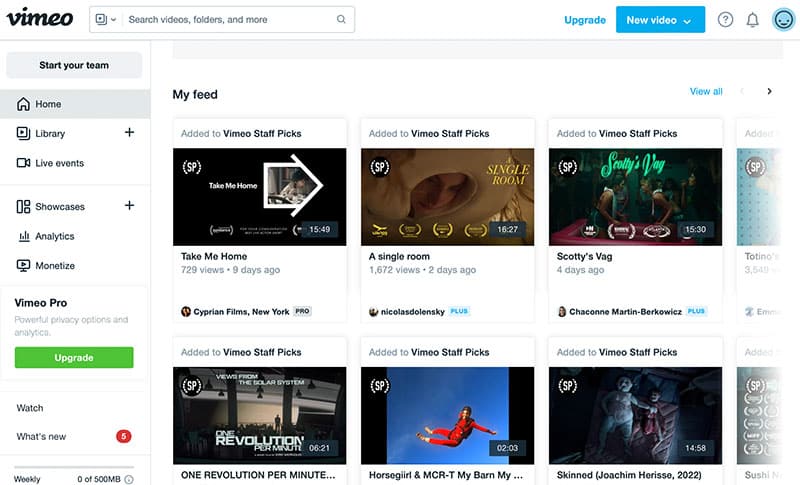Screen dimensions: 800x485
Task: Click the Live events camera icon
Action: coord(23,163)
